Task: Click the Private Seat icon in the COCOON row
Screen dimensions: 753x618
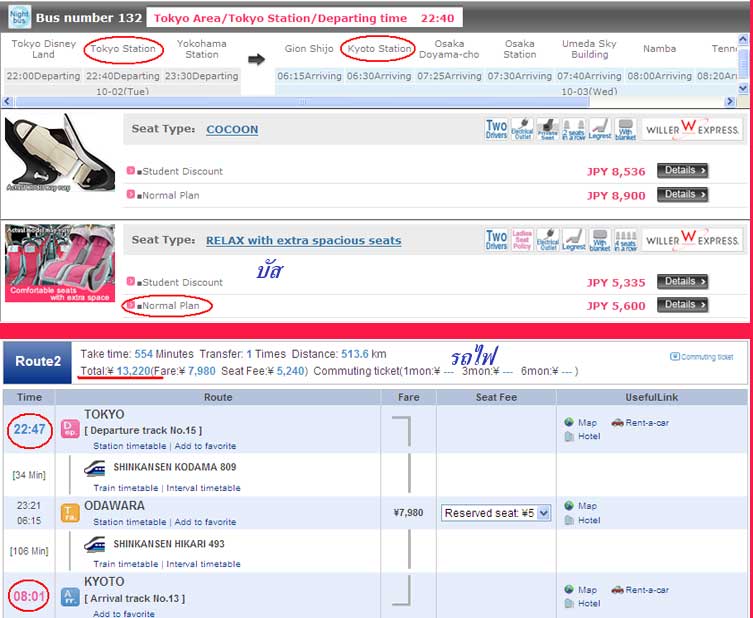Action: pyautogui.click(x=547, y=130)
